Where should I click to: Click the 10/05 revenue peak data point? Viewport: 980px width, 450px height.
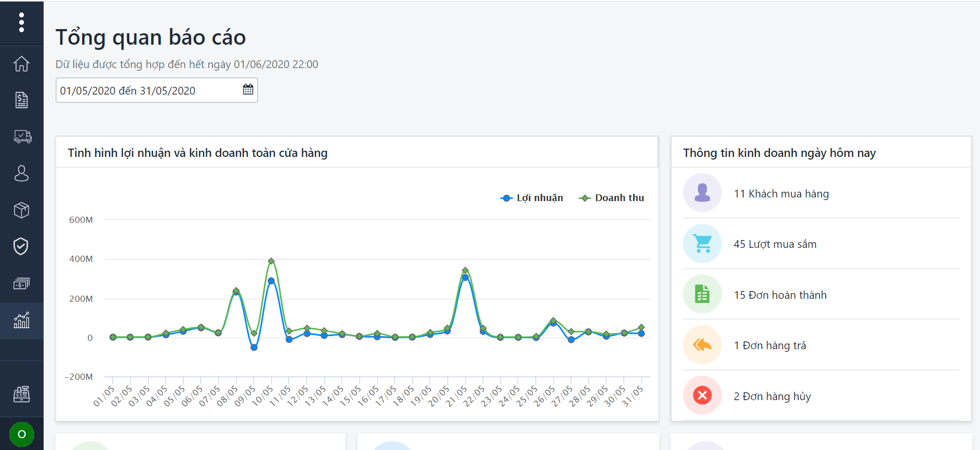pos(271,261)
